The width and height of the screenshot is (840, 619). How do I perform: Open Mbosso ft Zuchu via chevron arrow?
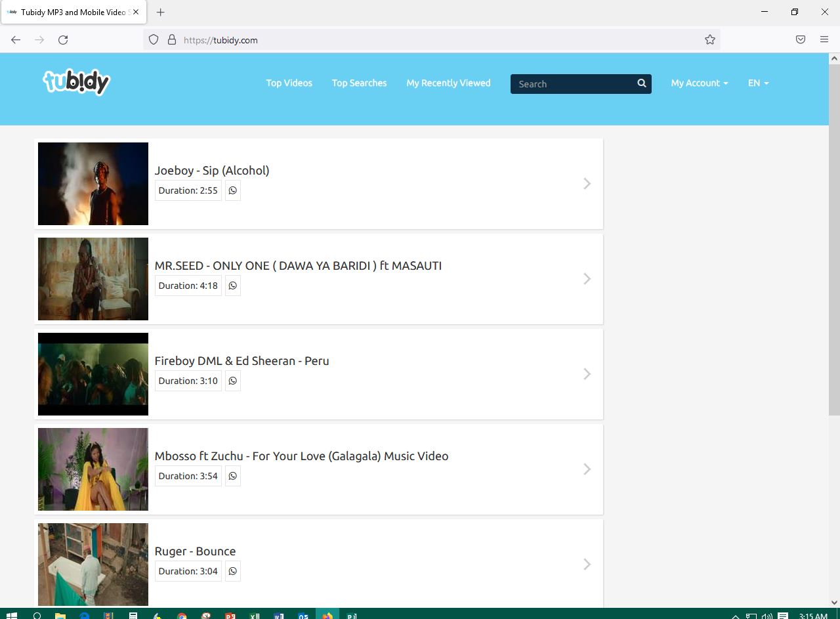pyautogui.click(x=587, y=469)
